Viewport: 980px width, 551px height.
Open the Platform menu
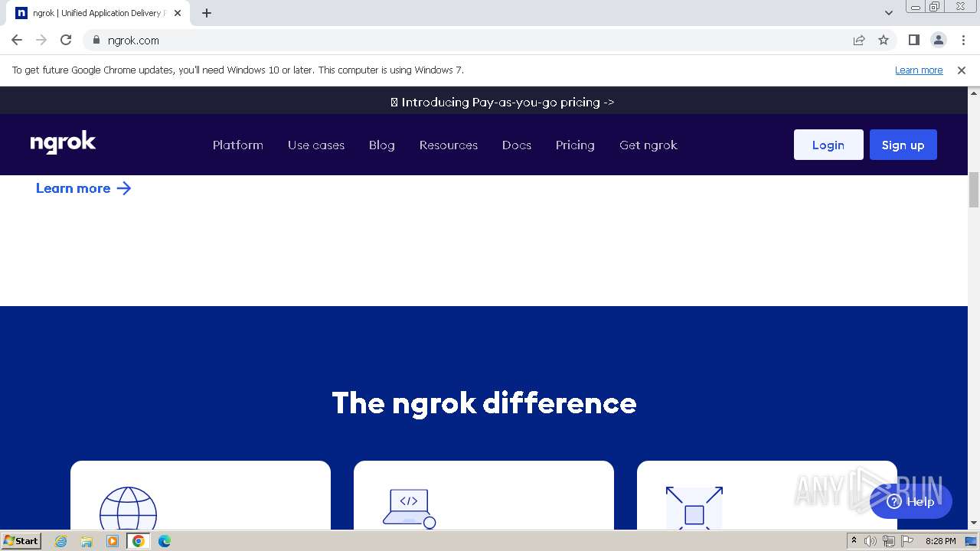click(x=238, y=145)
